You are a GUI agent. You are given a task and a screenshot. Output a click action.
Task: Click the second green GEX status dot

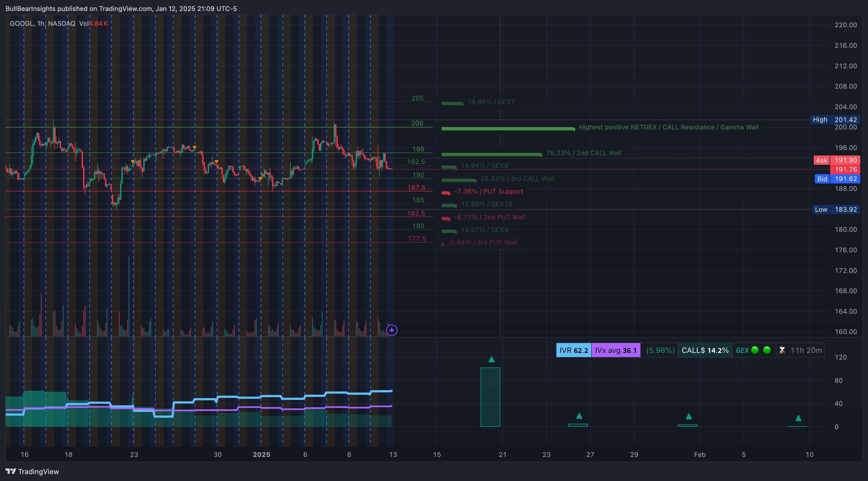coord(767,350)
